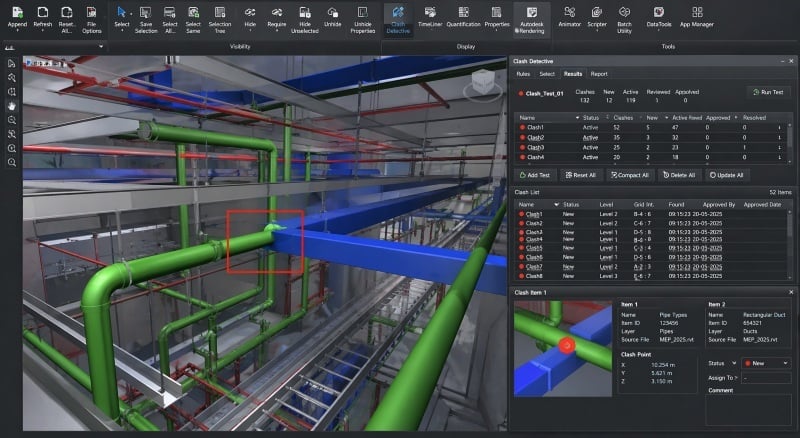Open the DataTools icon
Image resolution: width=800 pixels, height=438 pixels.
pyautogui.click(x=659, y=12)
